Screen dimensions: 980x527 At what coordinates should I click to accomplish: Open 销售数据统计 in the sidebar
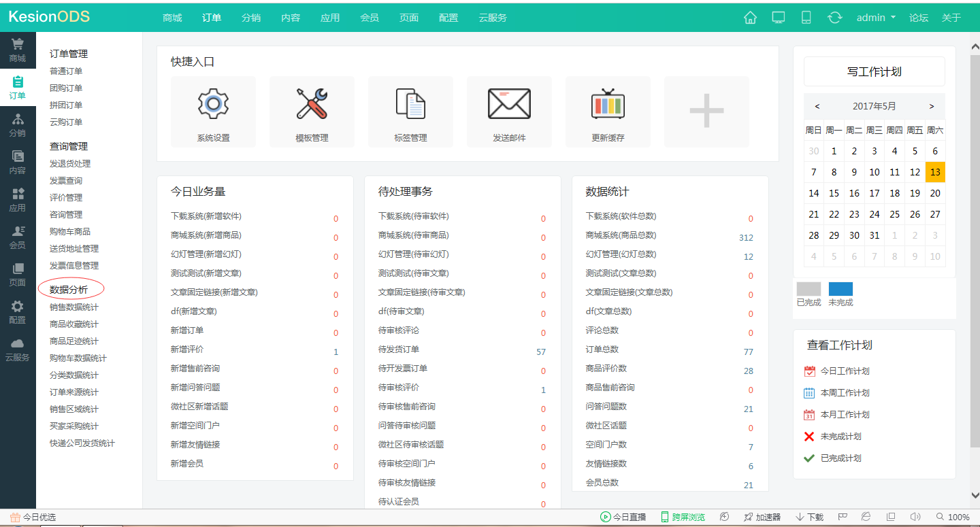coord(74,307)
